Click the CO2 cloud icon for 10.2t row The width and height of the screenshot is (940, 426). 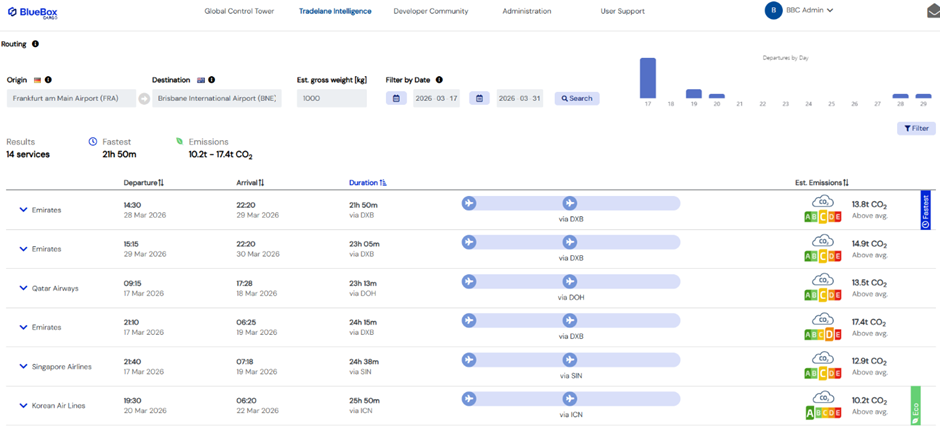point(823,397)
